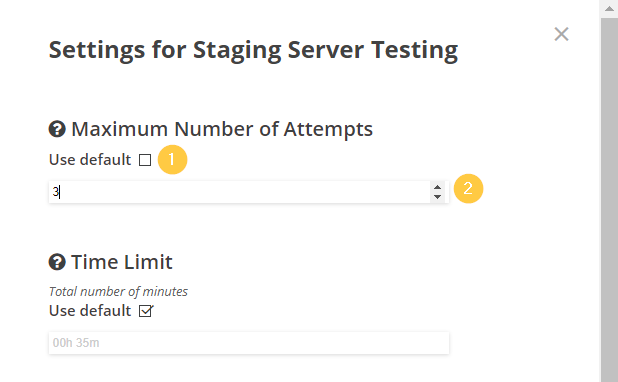Click the scrollbar's up arrow button
Image resolution: width=618 pixels, height=382 pixels.
click(609, 9)
